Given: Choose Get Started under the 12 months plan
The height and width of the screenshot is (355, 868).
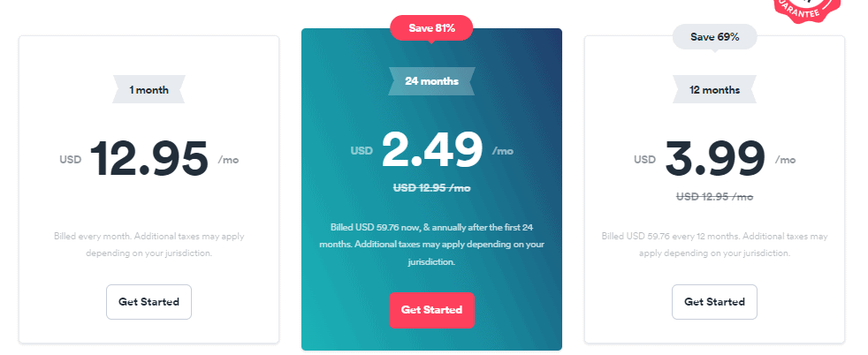Looking at the screenshot, I should (715, 302).
